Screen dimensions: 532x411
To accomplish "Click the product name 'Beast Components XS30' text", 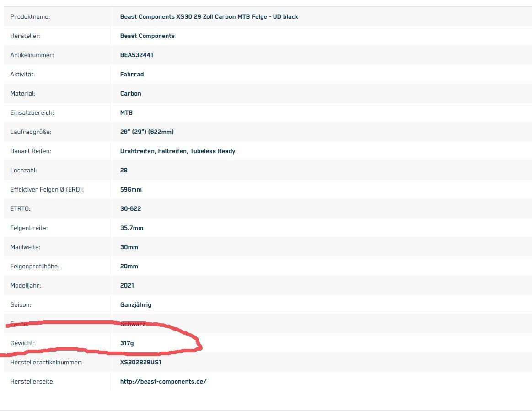I will 209,17.
